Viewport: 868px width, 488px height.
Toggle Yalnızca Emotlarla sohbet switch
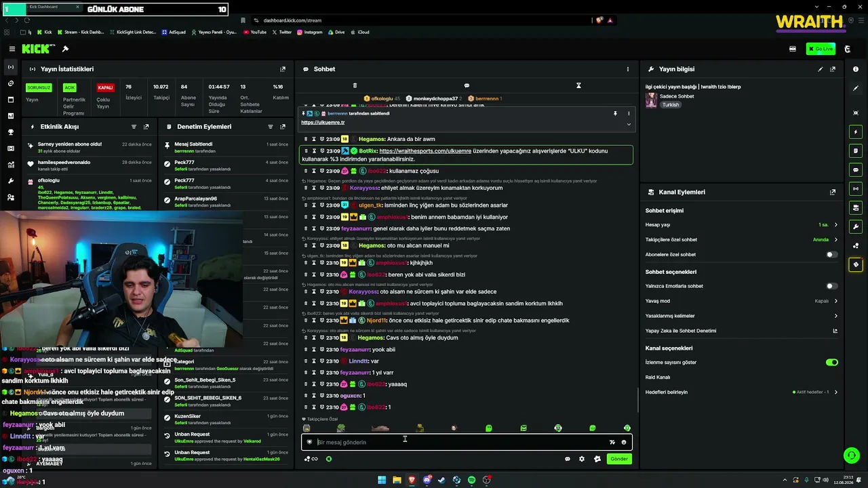831,286
